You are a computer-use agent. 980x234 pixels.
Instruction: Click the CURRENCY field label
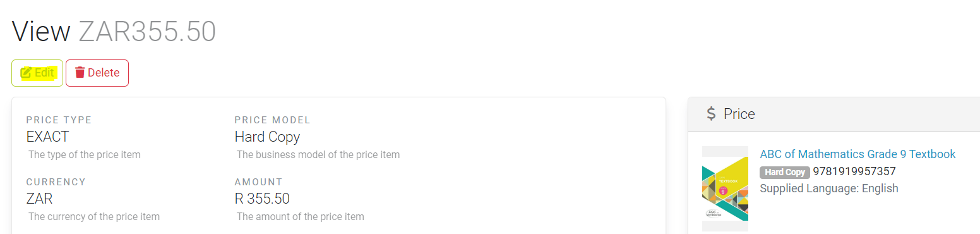click(56, 182)
